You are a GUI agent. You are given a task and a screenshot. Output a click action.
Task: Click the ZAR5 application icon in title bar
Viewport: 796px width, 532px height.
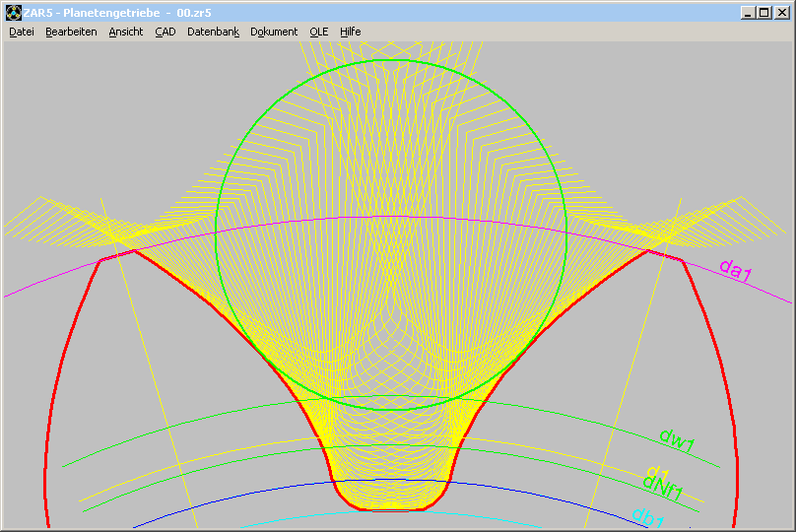[13, 13]
